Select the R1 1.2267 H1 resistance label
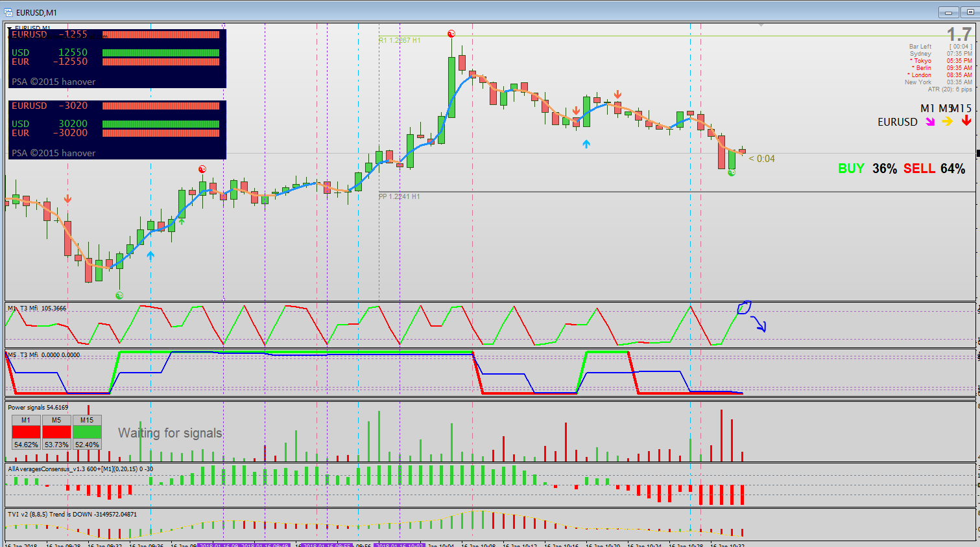 point(400,40)
